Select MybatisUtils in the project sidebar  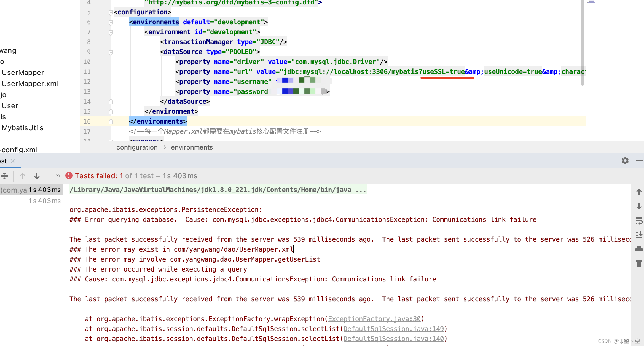coord(22,127)
